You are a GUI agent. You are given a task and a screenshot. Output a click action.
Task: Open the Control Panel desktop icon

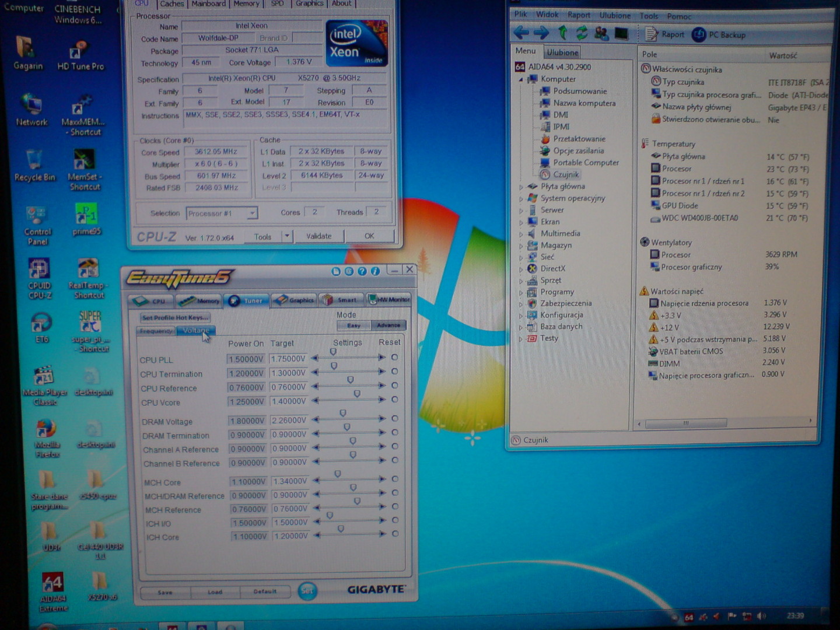pyautogui.click(x=37, y=225)
